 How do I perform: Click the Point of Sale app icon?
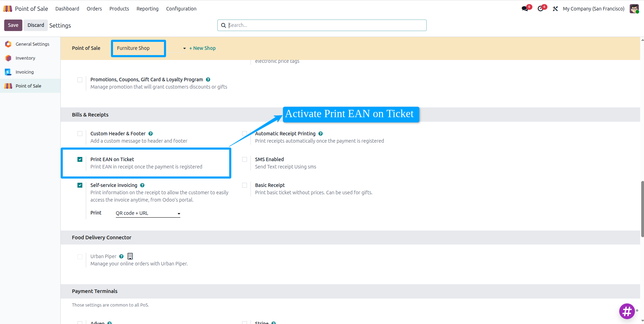(8, 9)
